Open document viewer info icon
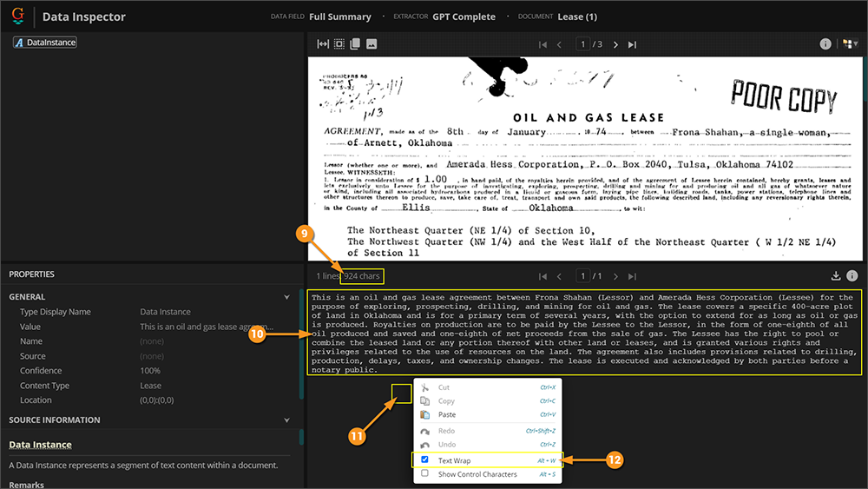Viewport: 868px width, 489px height. 825,43
